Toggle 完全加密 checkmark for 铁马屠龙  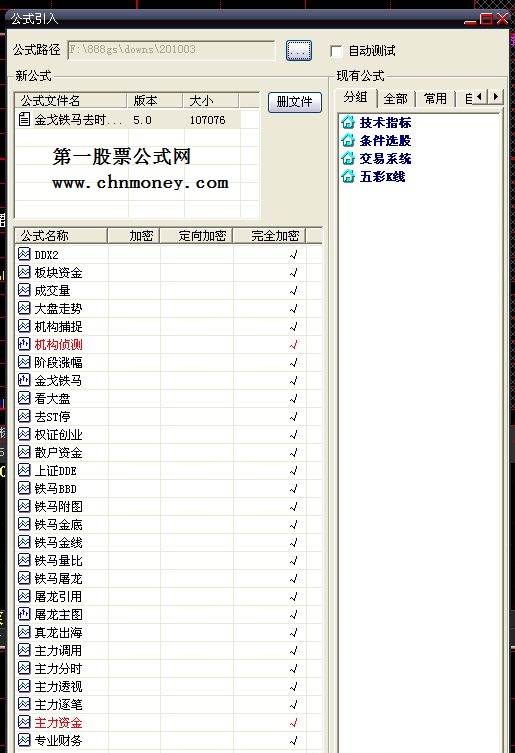coord(294,579)
